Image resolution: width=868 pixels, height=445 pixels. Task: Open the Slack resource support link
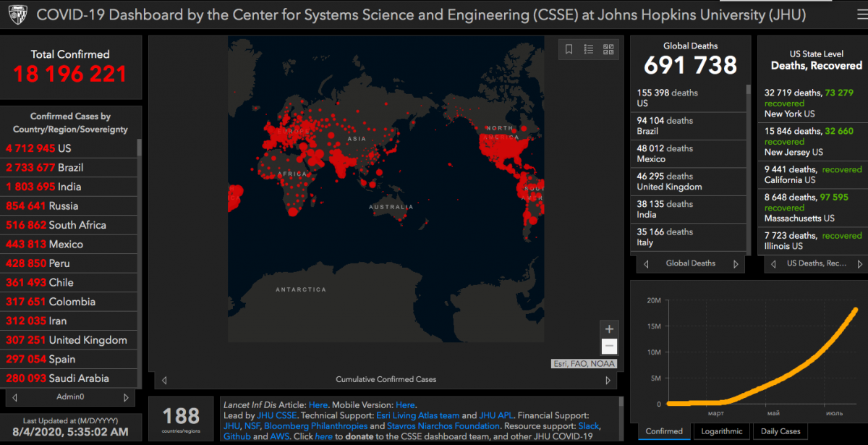(x=590, y=426)
